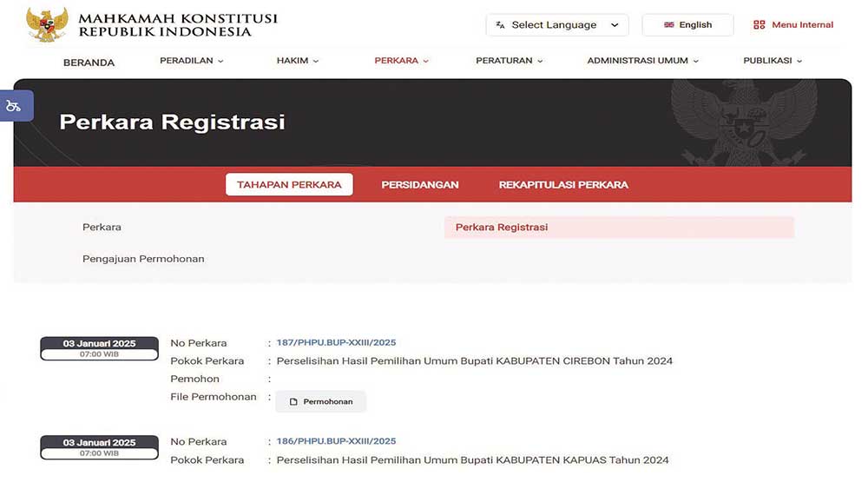Screen dimensions: 868x489
Task: Select Pengajuan Permohonan in the submenu
Action: click(x=143, y=259)
